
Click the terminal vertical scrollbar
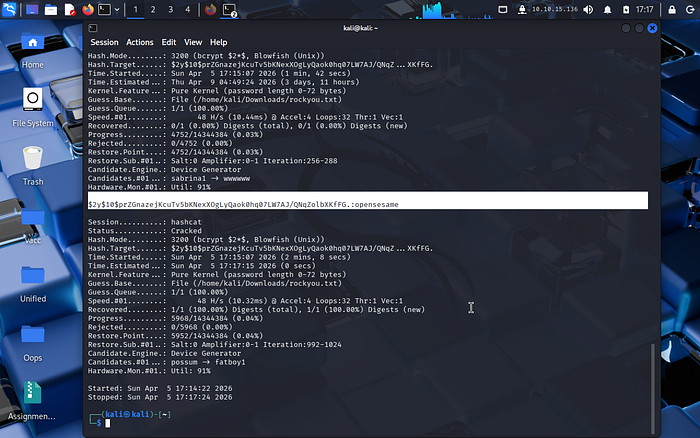[653, 388]
